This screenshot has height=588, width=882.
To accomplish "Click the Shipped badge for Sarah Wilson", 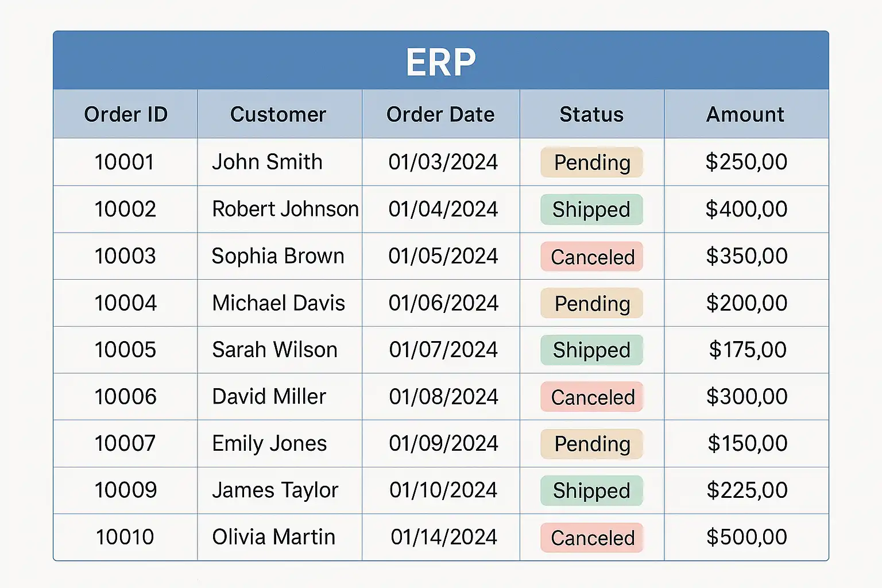I will [x=591, y=350].
